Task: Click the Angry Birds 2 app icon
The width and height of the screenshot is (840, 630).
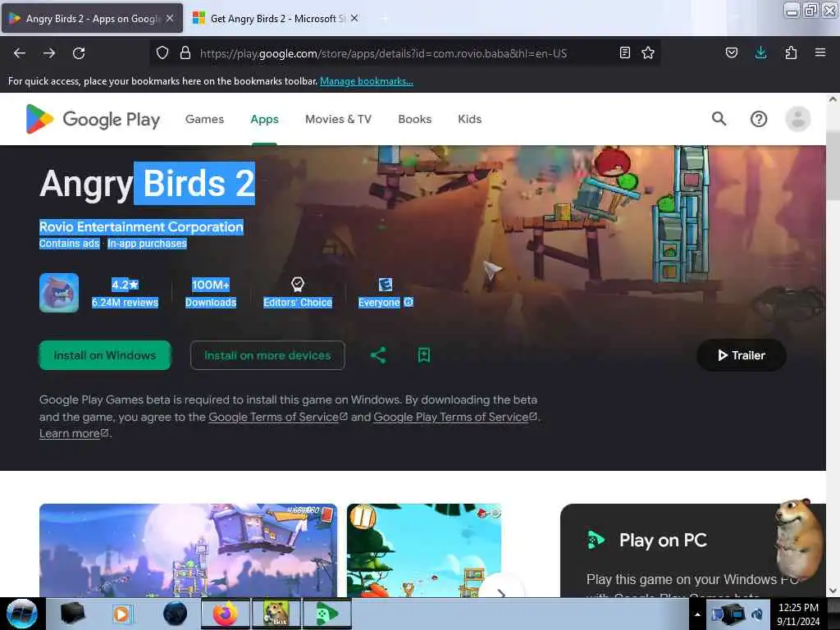Action: (59, 293)
